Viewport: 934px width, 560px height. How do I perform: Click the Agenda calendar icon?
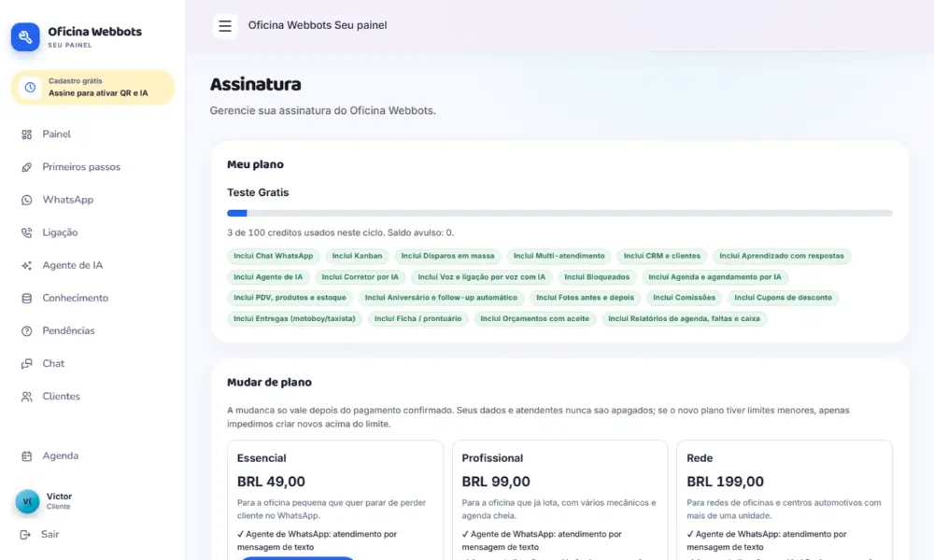click(27, 455)
